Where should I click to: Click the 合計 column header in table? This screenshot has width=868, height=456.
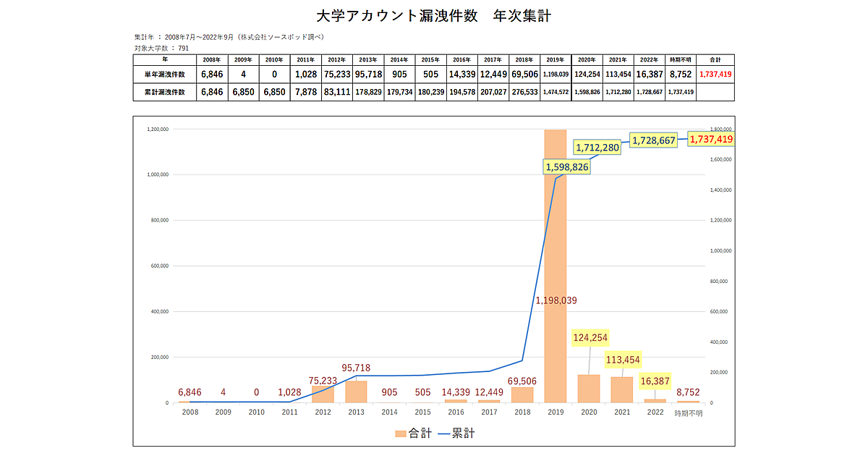pyautogui.click(x=716, y=59)
